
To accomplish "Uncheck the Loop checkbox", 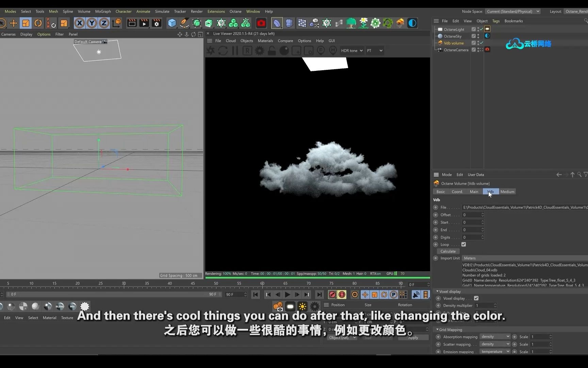I will [463, 244].
